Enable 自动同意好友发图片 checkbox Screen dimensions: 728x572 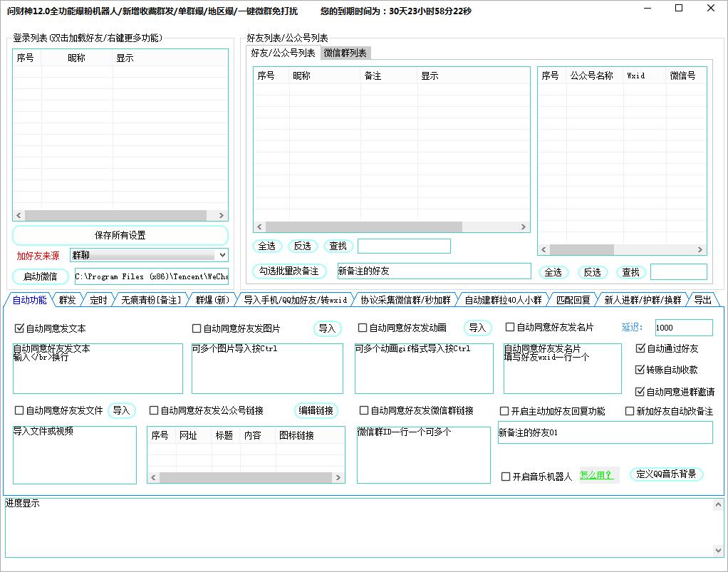pos(197,328)
